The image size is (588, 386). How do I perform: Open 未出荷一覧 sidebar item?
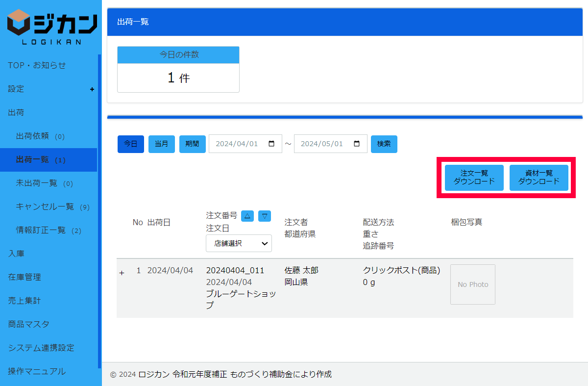coord(44,183)
